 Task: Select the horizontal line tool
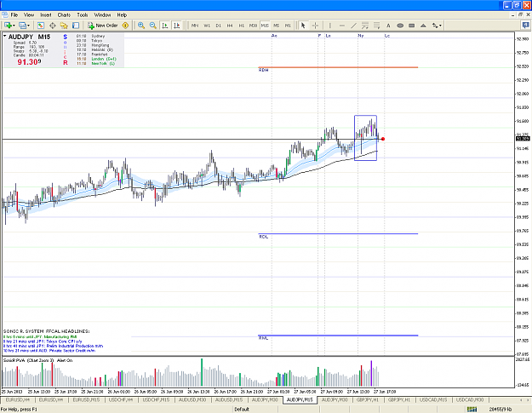pyautogui.click(x=342, y=26)
